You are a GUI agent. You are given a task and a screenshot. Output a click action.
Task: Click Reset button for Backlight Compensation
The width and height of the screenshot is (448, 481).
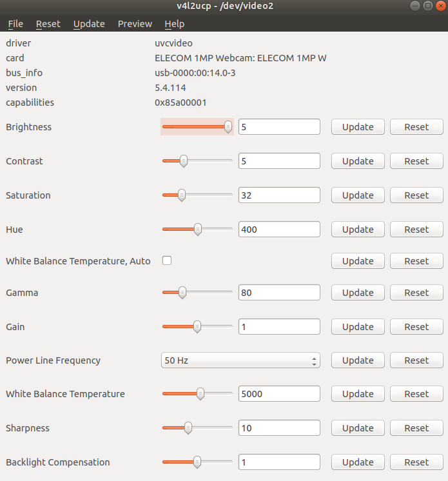click(x=416, y=462)
